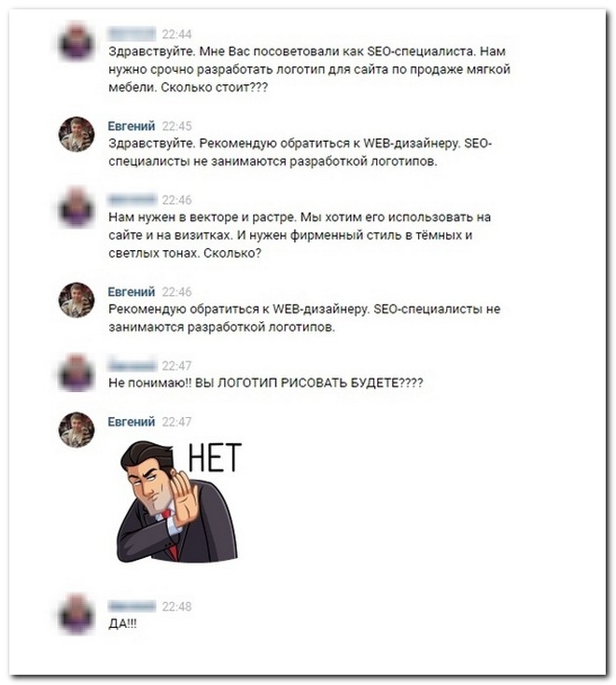Select the message 'ВЫ ЛОГОТИП РИСОВАТЬ БУДЕТЕ????'
616x685 pixels.
click(309, 383)
